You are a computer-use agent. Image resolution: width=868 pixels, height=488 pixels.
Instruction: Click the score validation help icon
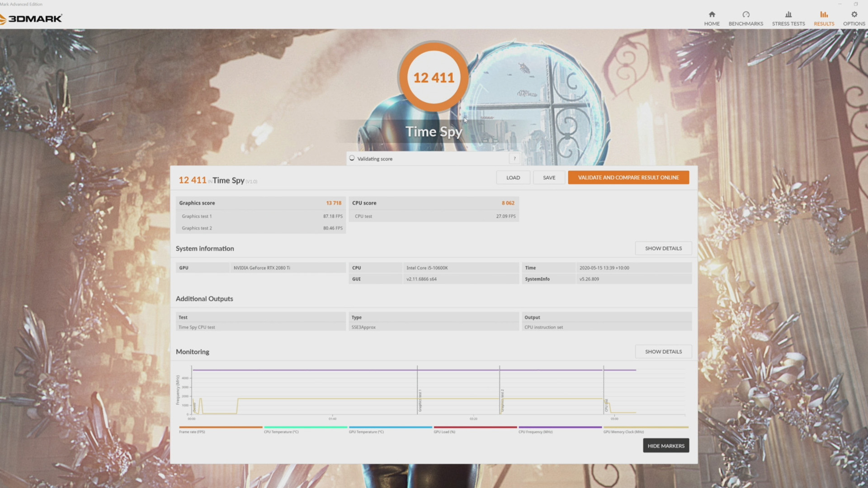[514, 159]
